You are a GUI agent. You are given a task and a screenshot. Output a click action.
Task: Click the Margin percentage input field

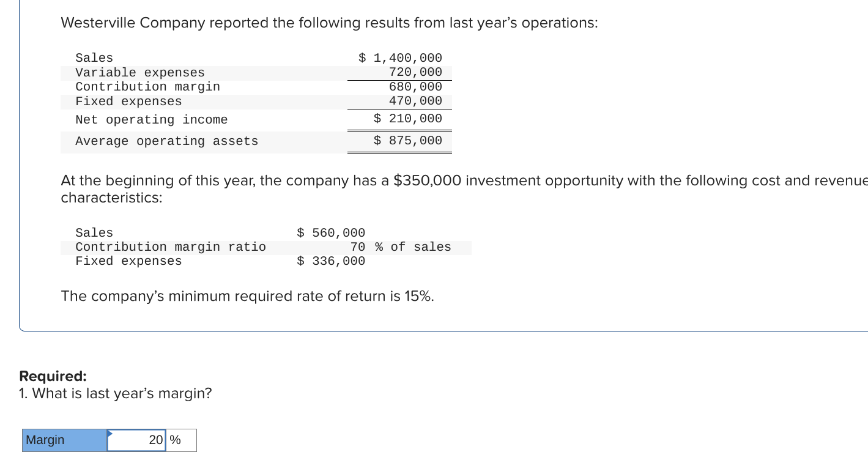(x=137, y=440)
